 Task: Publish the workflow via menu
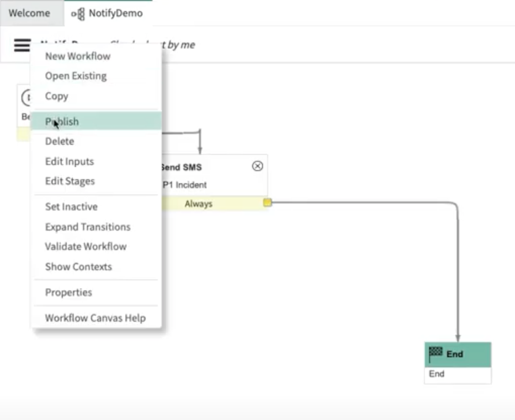coord(96,120)
